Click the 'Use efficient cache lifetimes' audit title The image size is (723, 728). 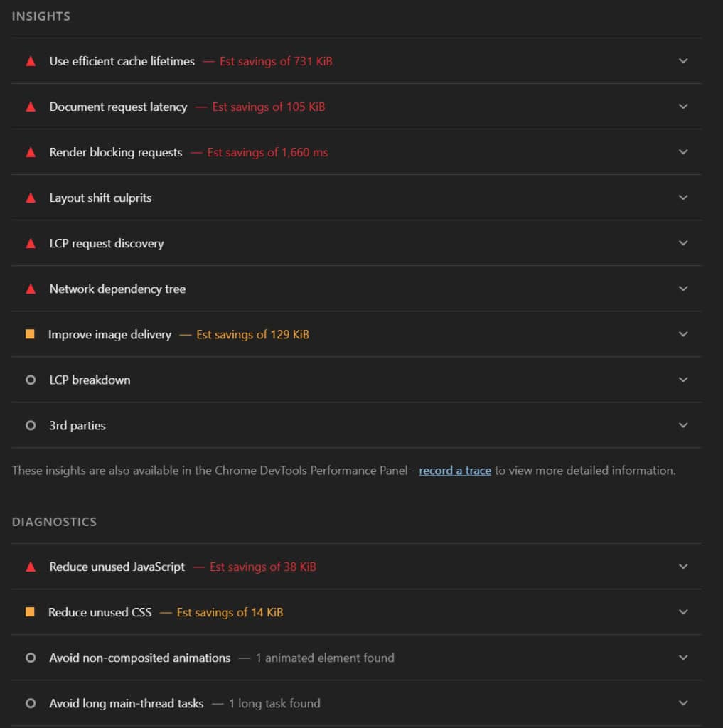(x=122, y=61)
